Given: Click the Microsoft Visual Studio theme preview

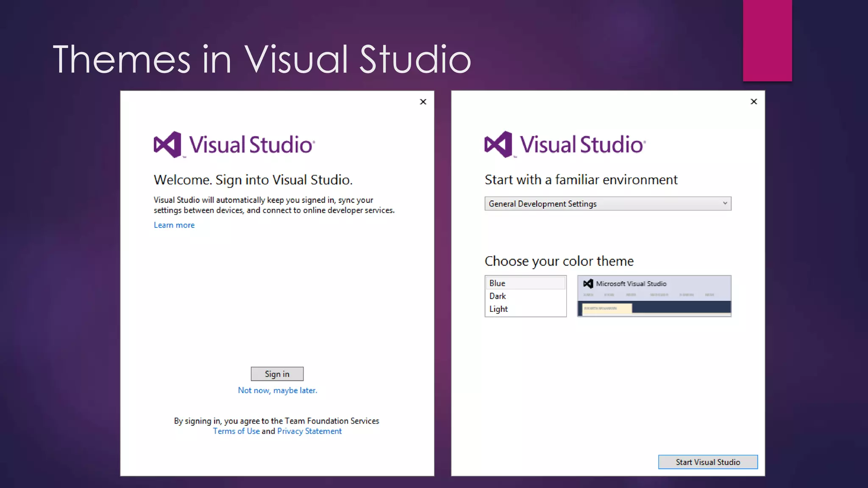Looking at the screenshot, I should click(654, 296).
